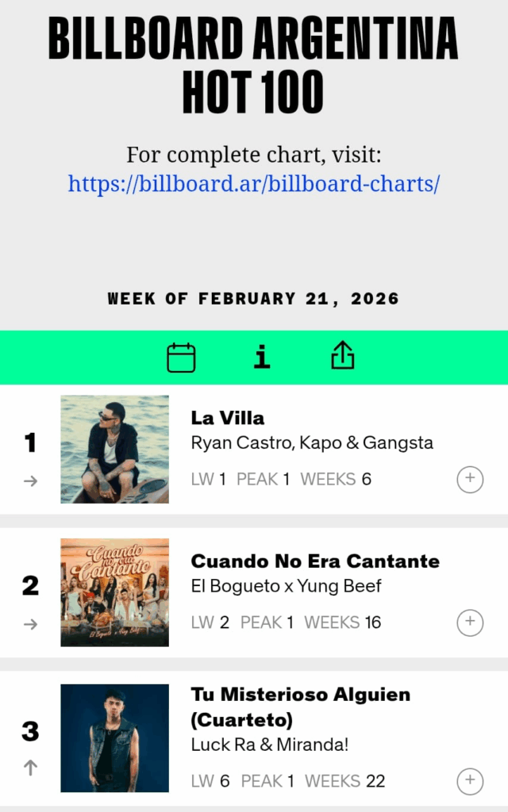Screen dimensions: 508x812
Task: Expand La Villa entry with plus button
Action: [x=470, y=479]
